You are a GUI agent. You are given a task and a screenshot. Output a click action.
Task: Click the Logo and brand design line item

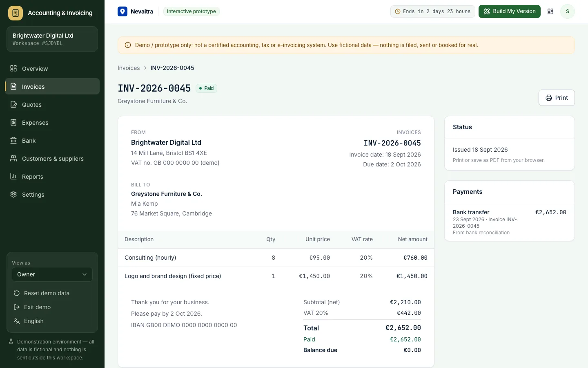pyautogui.click(x=276, y=276)
